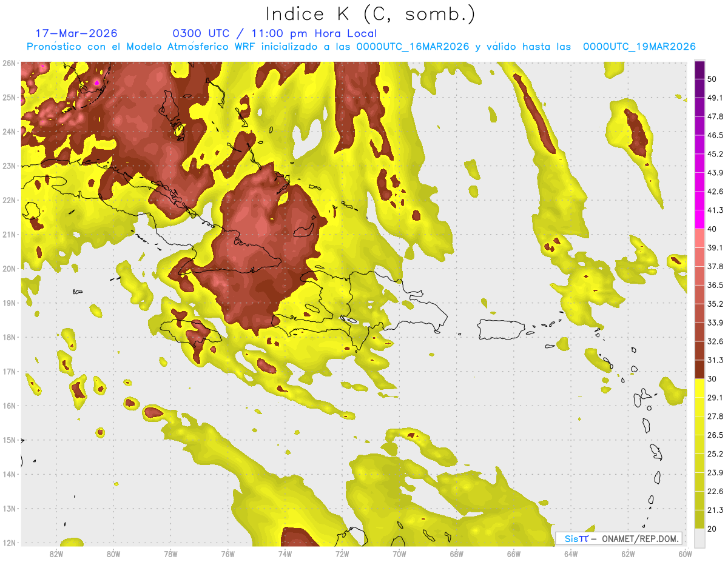Image resolution: width=728 pixels, height=562 pixels.
Task: Click the "26.5" colorbar label
Action: [715, 435]
